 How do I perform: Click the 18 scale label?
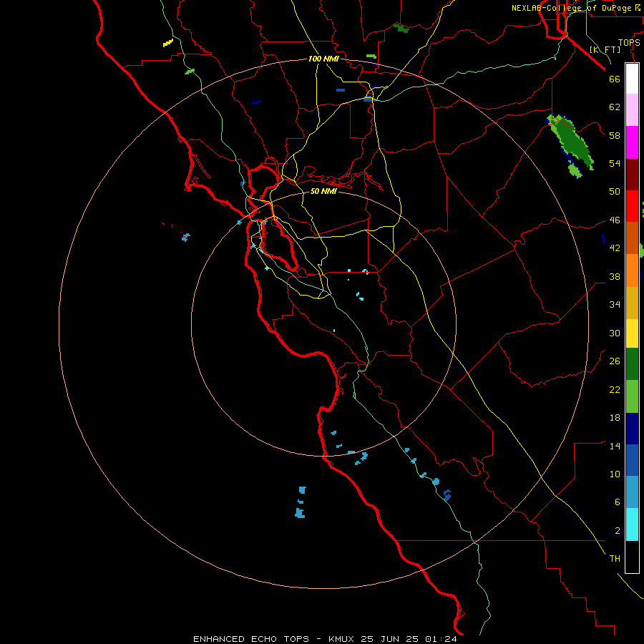615,418
